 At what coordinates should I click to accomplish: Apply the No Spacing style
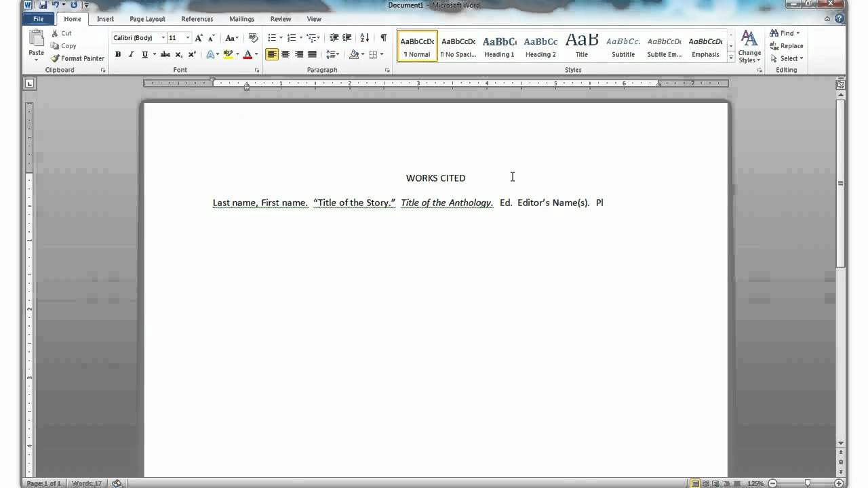(458, 46)
